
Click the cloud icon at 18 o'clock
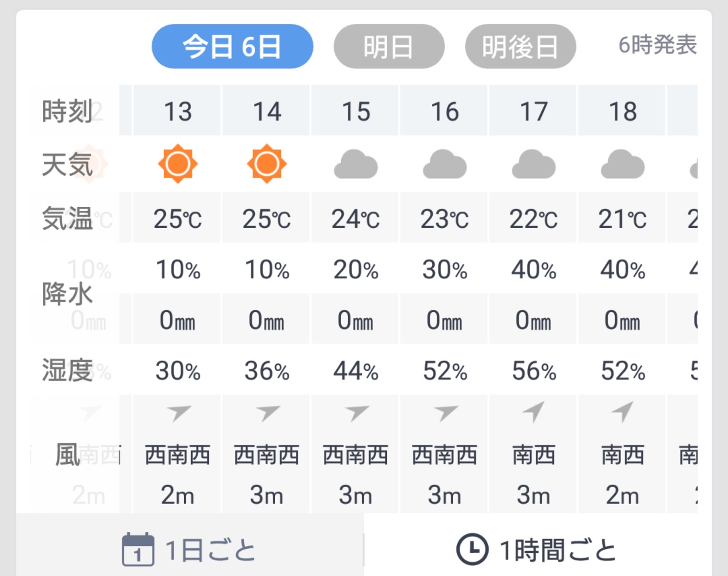click(x=622, y=164)
